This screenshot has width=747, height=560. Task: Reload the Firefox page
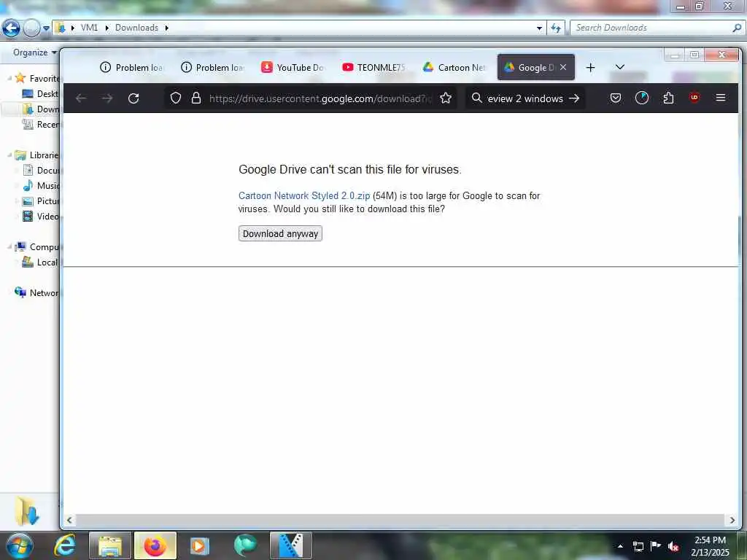pos(133,98)
